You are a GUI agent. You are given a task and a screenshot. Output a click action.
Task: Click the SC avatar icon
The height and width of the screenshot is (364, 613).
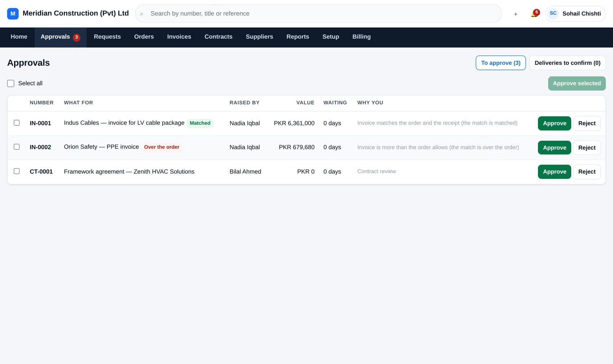(553, 13)
